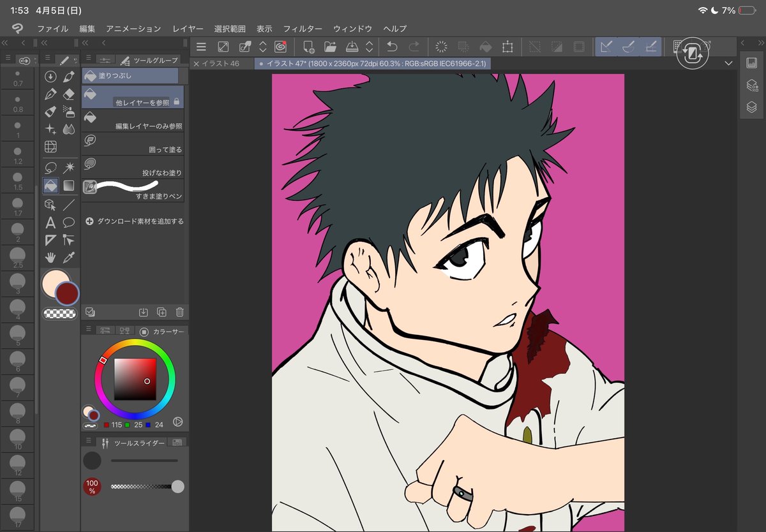Open the アニメーション menu

133,29
